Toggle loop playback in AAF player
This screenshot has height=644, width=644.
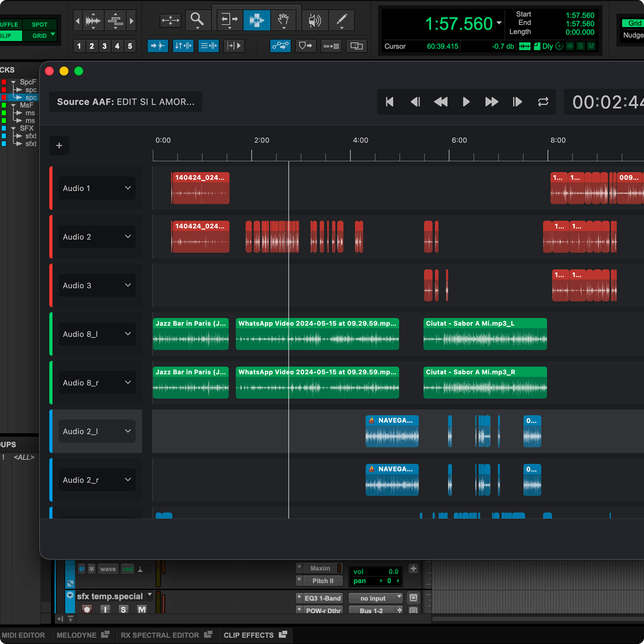pos(543,102)
